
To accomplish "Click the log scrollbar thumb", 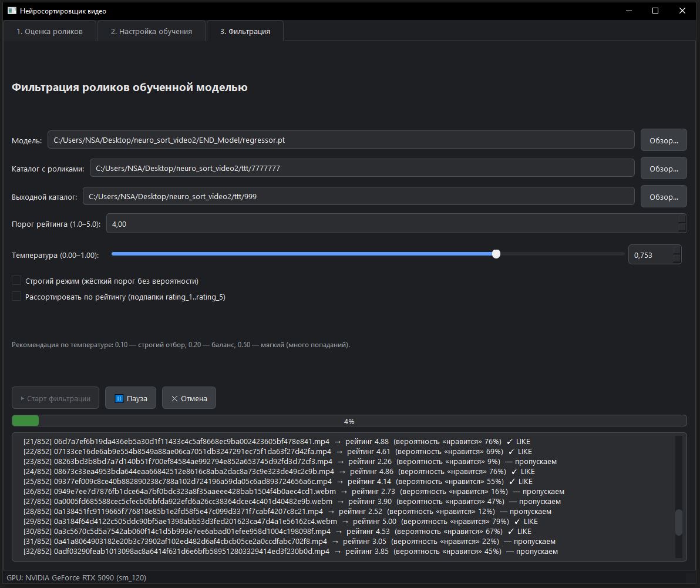I will (x=679, y=522).
